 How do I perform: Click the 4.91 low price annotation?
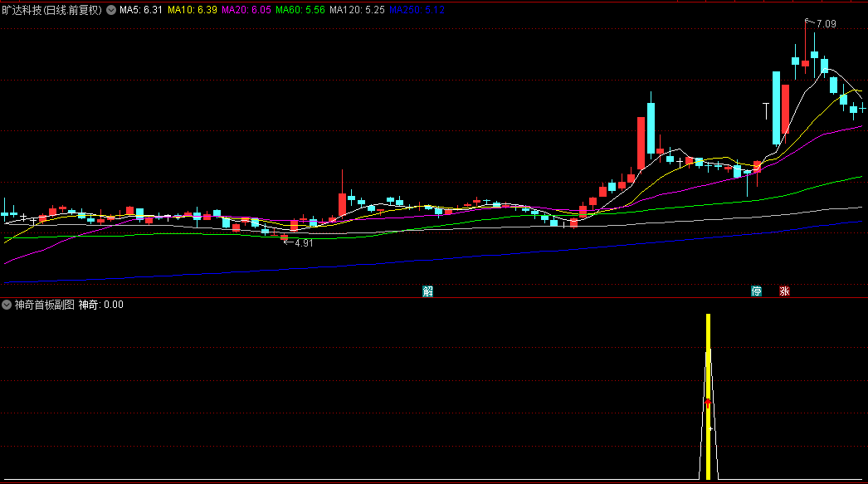click(x=304, y=243)
